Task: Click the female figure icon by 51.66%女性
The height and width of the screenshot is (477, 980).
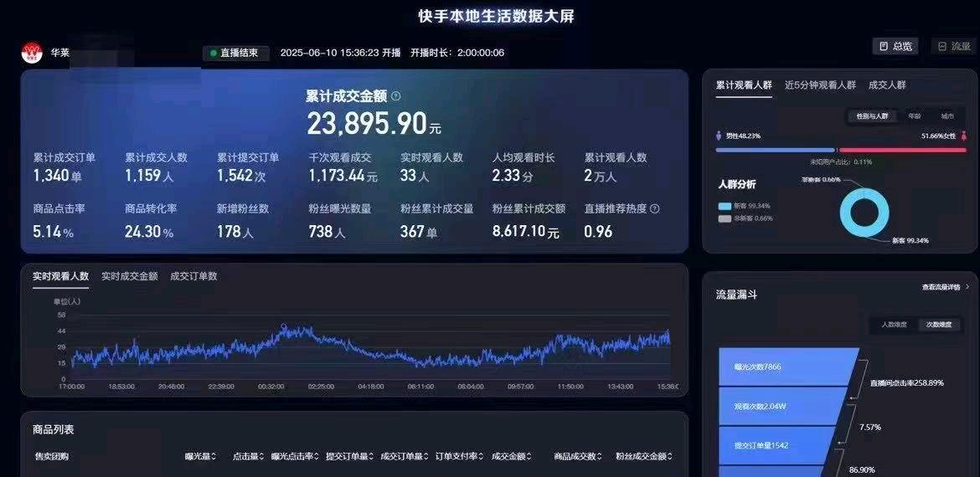Action: point(963,136)
